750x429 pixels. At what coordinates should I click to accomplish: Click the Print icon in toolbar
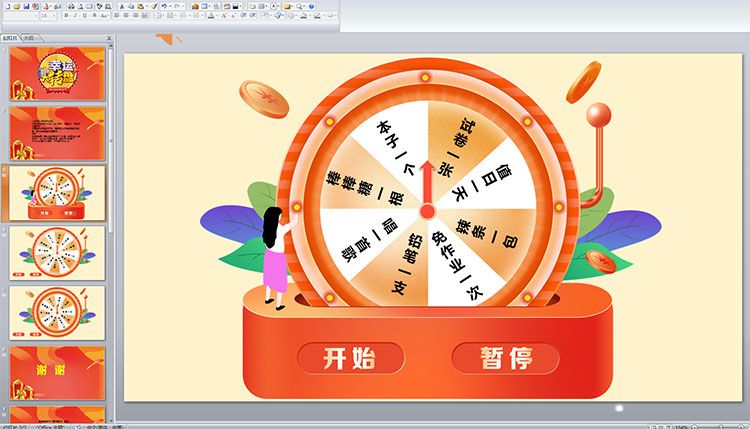[x=71, y=6]
